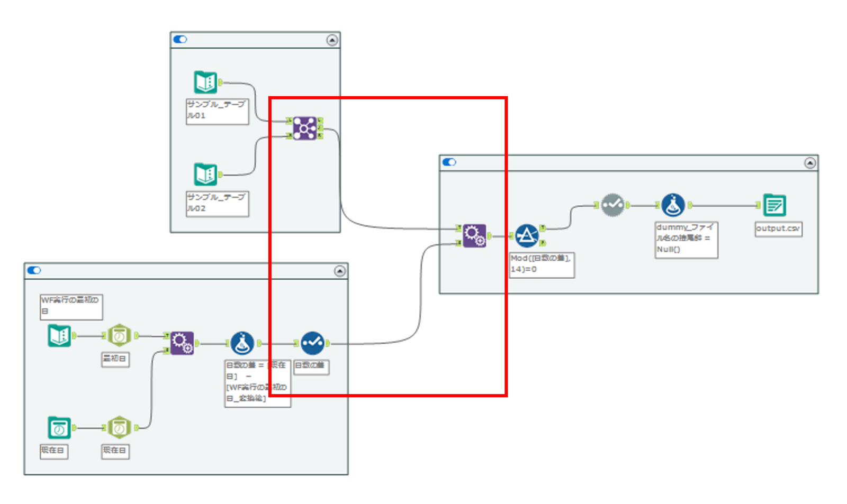Viewport: 847px width, 504px height.
Task: Select the Filter tool with Mod expression
Action: tap(527, 236)
